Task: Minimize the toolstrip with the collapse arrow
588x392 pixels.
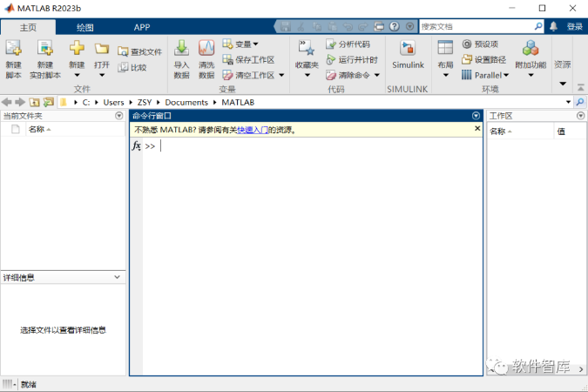Action: point(580,87)
